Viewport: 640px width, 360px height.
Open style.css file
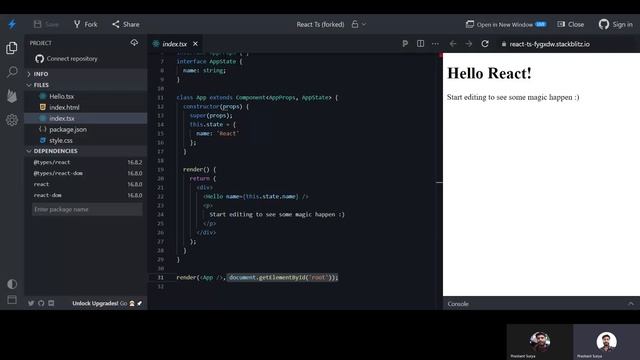[x=86, y=140]
